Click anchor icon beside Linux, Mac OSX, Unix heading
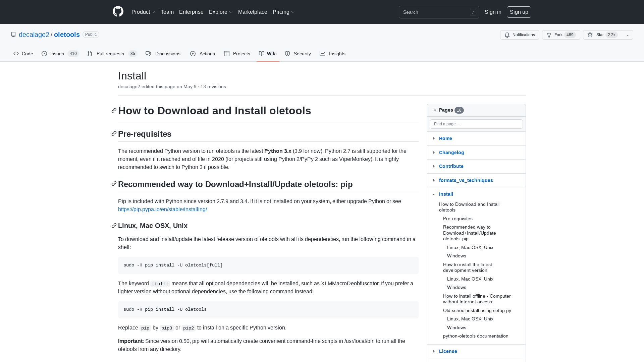The height and width of the screenshot is (362, 644). 114,226
